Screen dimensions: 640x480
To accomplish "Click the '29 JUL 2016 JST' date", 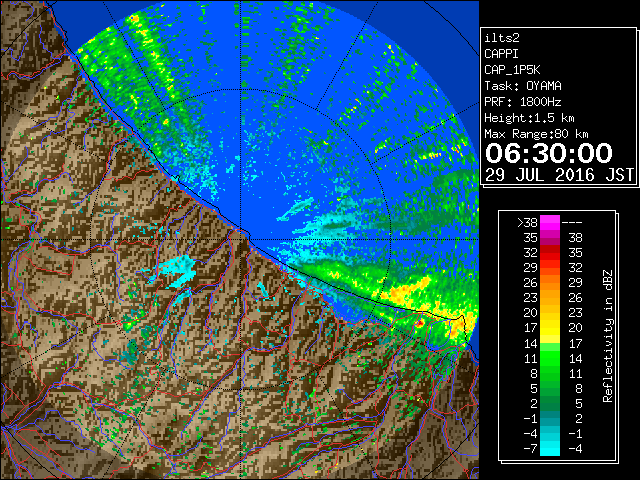I will click(x=559, y=175).
